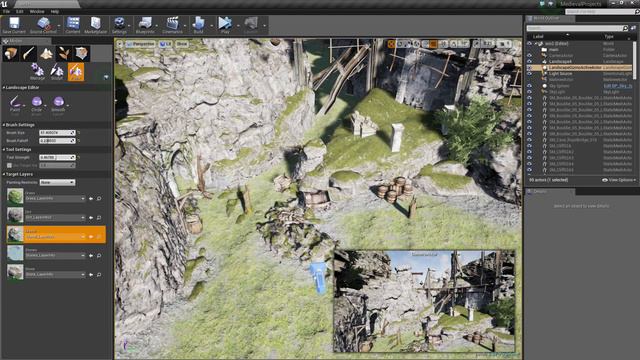Click the Blueprints toolbar icon
This screenshot has height=360, width=640.
coord(145,25)
